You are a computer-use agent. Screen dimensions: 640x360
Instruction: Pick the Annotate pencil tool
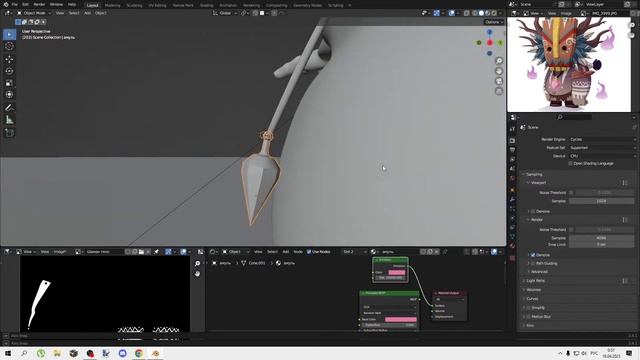[x=9, y=108]
